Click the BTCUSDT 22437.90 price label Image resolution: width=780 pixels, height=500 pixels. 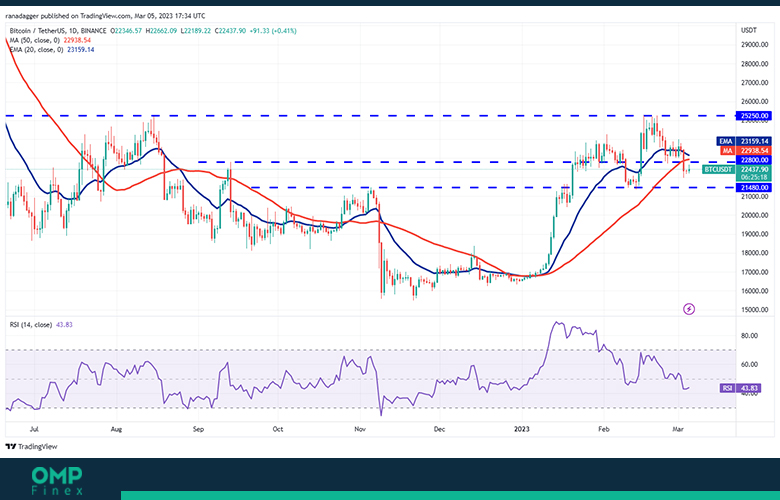click(x=737, y=170)
